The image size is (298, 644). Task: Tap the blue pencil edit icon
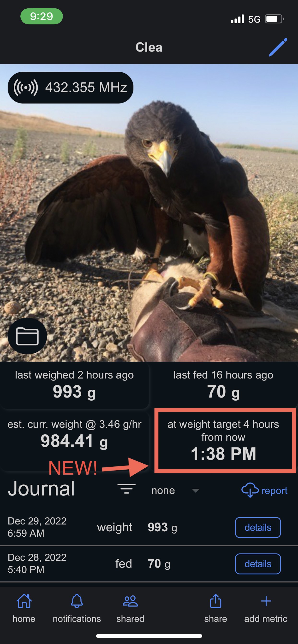pyautogui.click(x=278, y=47)
